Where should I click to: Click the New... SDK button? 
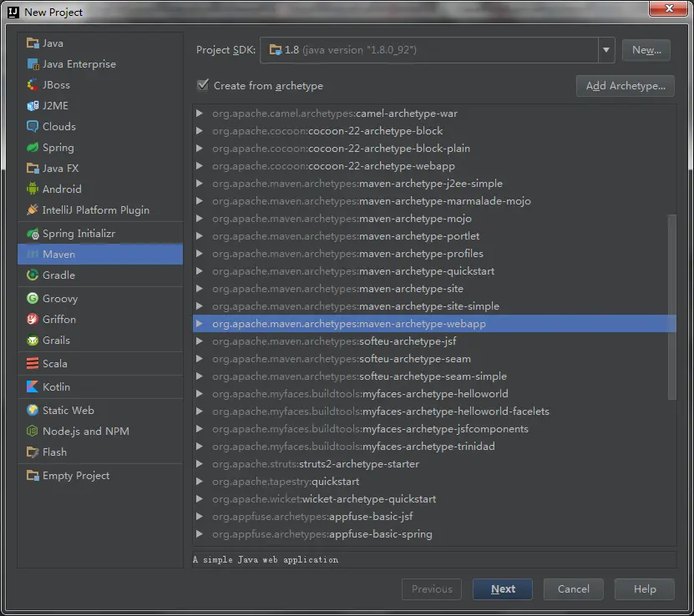pos(646,50)
